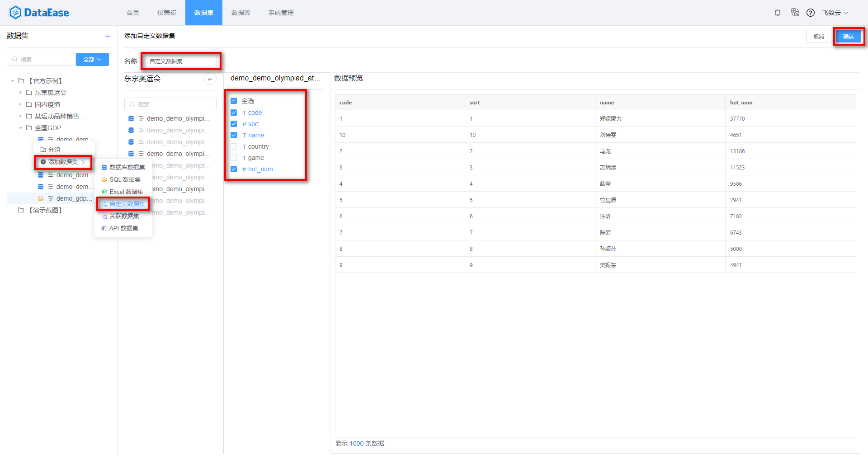Click folder icon of 【官方示例】

pyautogui.click(x=21, y=81)
